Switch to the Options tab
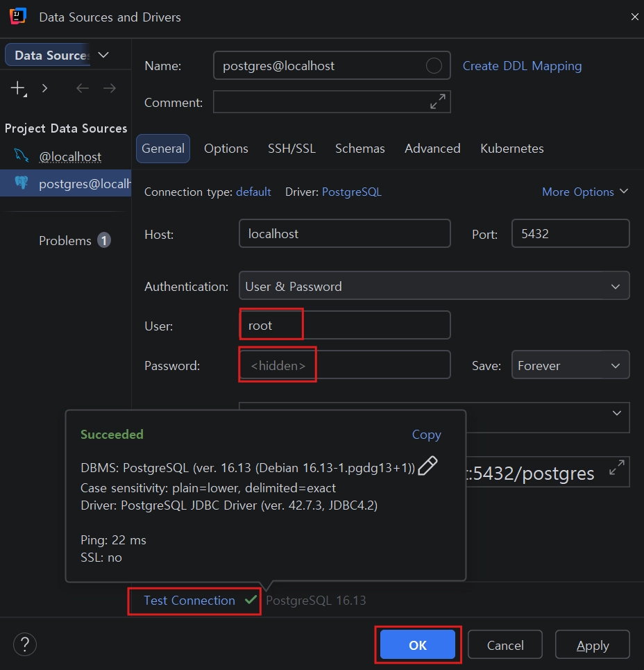 (x=226, y=149)
